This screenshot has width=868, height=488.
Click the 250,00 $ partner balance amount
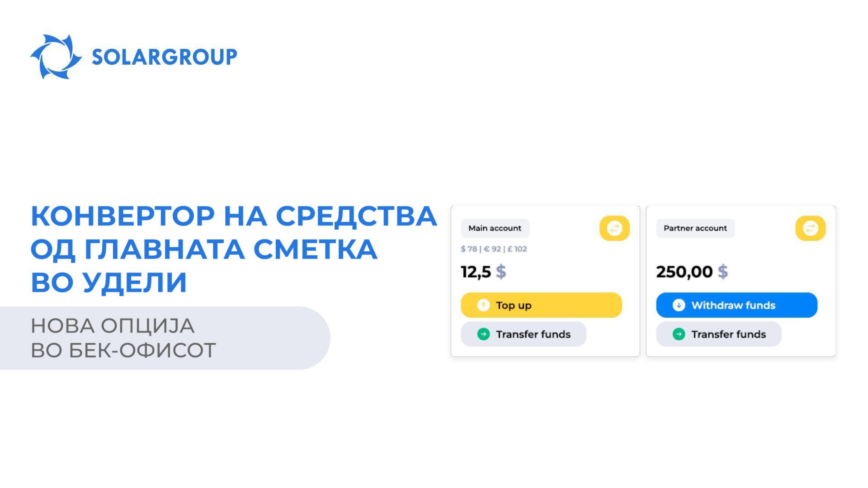692,272
